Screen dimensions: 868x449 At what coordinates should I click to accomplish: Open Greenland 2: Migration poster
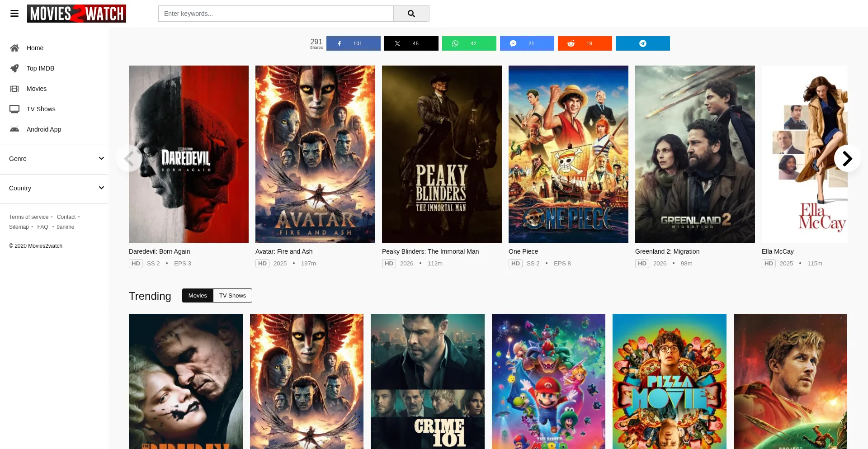tap(695, 154)
